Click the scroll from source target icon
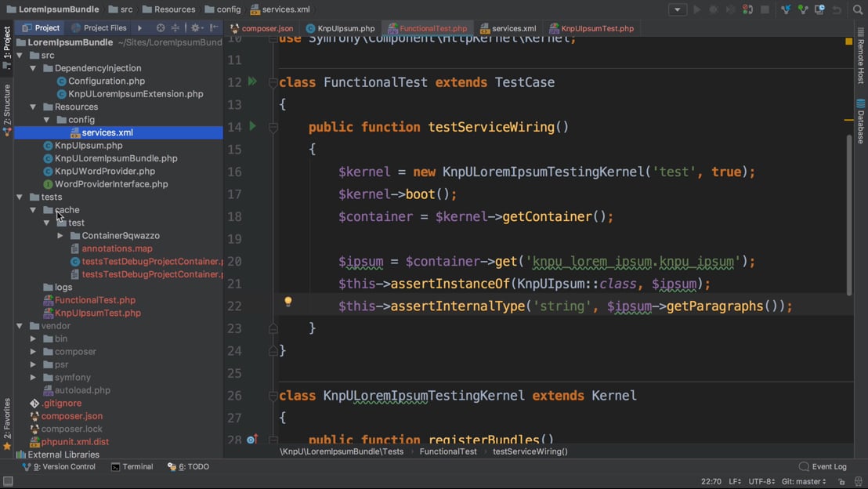The height and width of the screenshot is (489, 868). pyautogui.click(x=161, y=27)
